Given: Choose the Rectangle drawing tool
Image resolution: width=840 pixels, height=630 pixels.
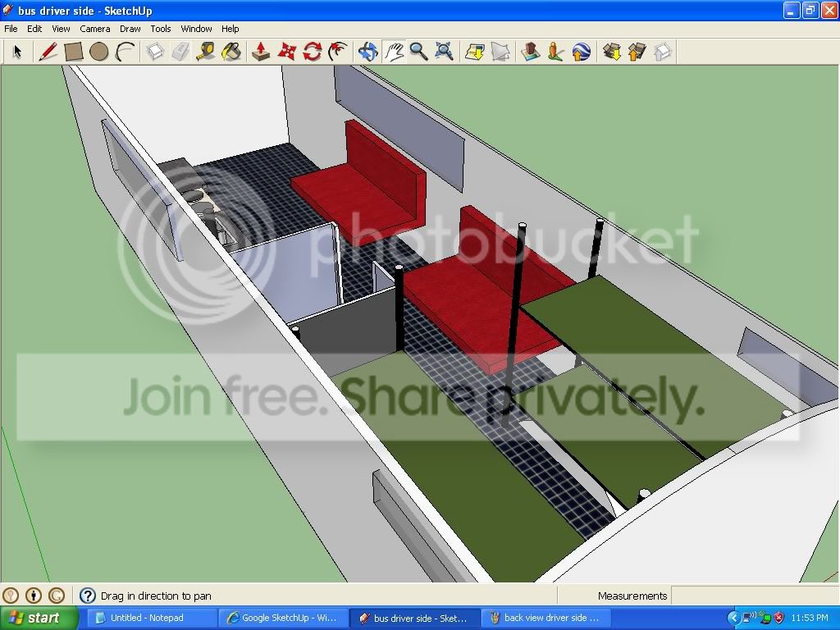Looking at the screenshot, I should pos(73,52).
